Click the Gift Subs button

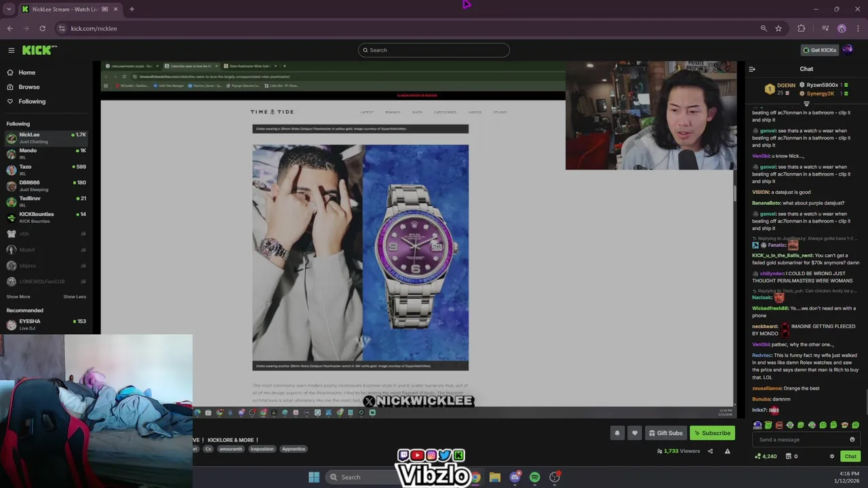(x=665, y=433)
